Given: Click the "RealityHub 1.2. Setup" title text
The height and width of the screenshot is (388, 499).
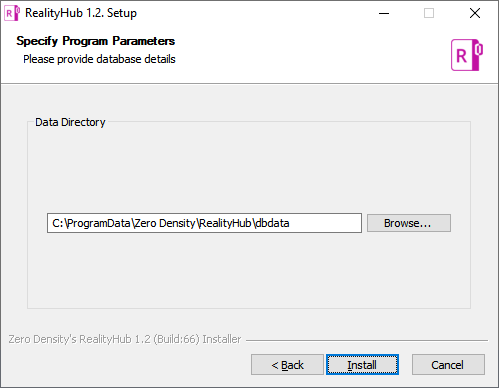Looking at the screenshot, I should pos(81,13).
